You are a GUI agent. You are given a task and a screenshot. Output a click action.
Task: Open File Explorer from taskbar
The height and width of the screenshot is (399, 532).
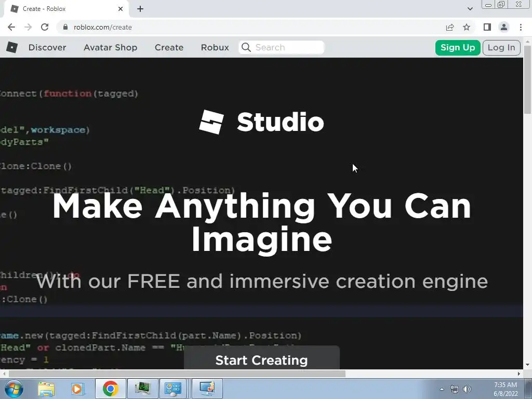tap(46, 389)
